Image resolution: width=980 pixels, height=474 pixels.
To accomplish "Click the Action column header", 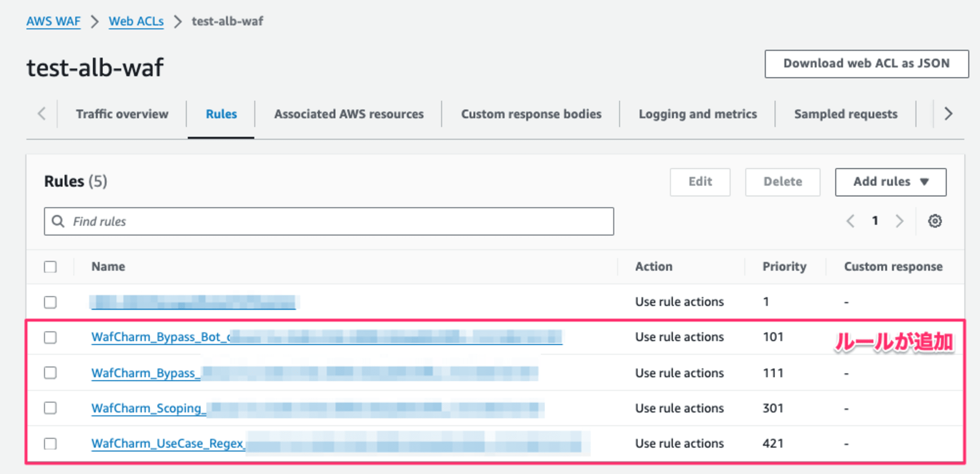I will pos(654,267).
